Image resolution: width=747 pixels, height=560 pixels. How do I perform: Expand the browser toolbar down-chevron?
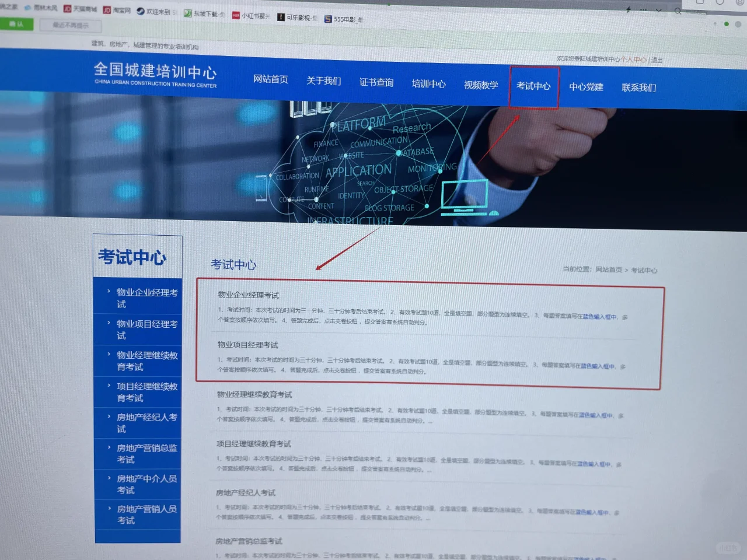point(659,10)
